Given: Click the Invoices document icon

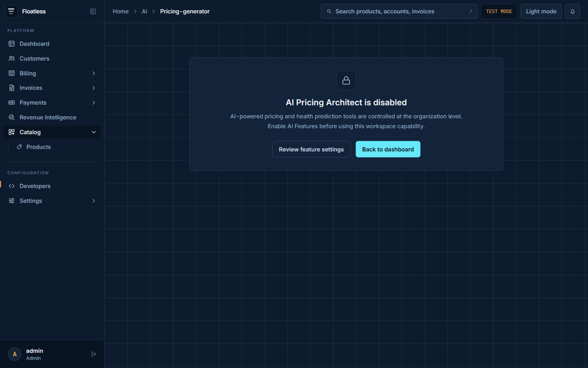Looking at the screenshot, I should click(11, 88).
